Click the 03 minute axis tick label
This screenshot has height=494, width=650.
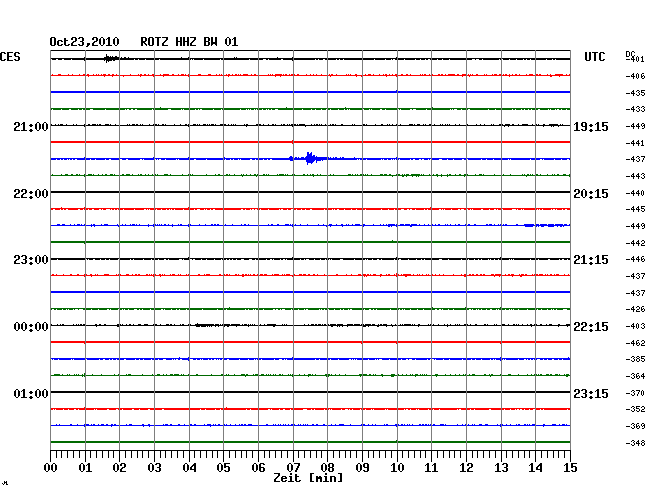(154, 468)
